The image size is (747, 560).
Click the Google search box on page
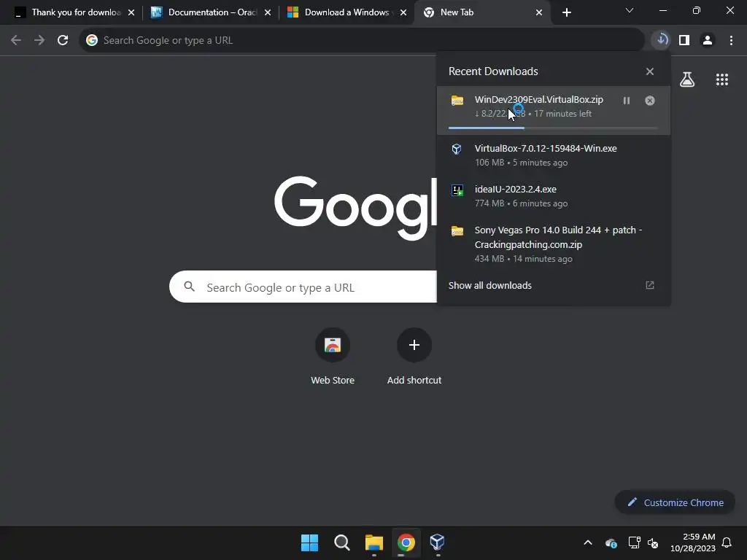point(303,287)
